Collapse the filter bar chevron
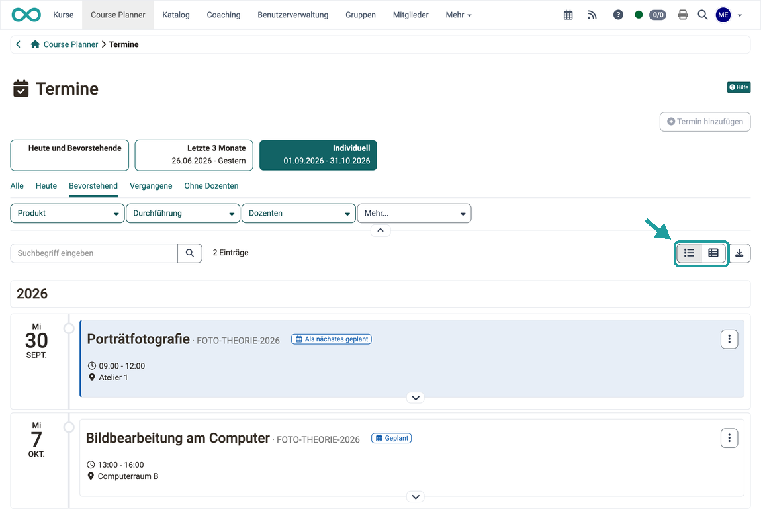 point(380,230)
